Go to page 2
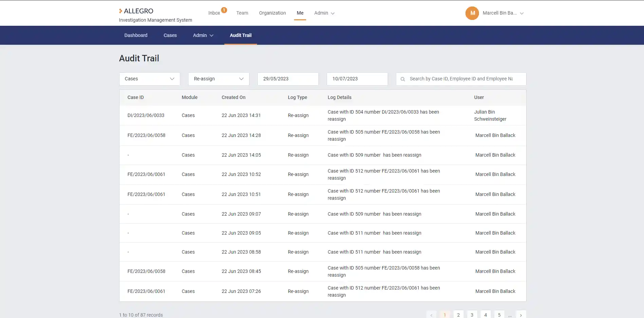Image resolution: width=644 pixels, height=318 pixels. pos(458,315)
